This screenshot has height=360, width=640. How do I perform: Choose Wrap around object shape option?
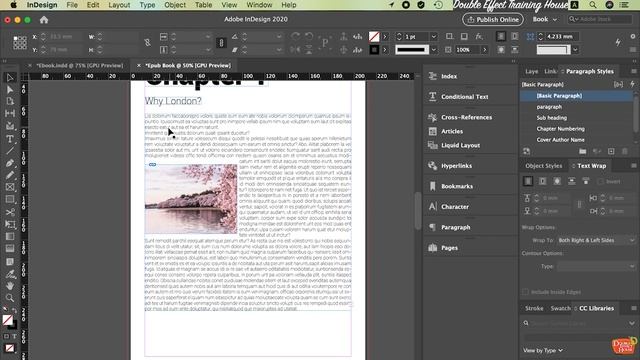[557, 181]
